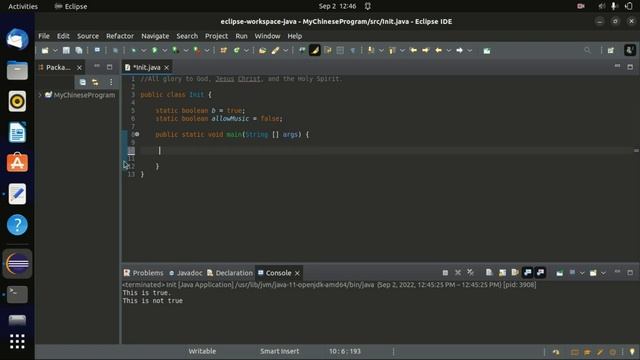This screenshot has width=640, height=360.
Task: Open the Next Annotation dropdown arrow
Action: [x=381, y=51]
